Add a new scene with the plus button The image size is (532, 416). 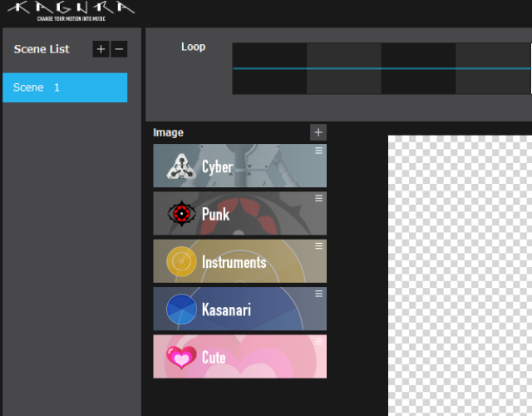101,49
